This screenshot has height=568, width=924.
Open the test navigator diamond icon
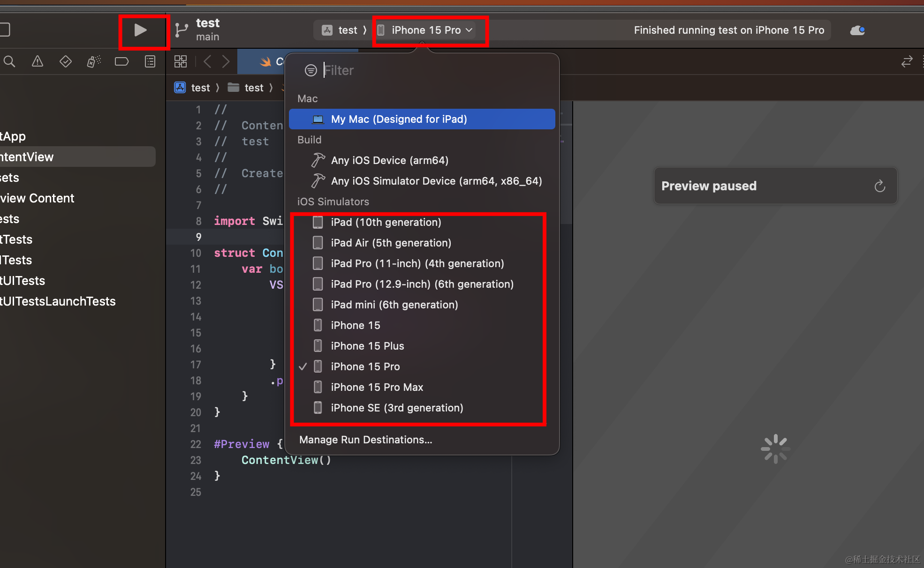(x=66, y=61)
